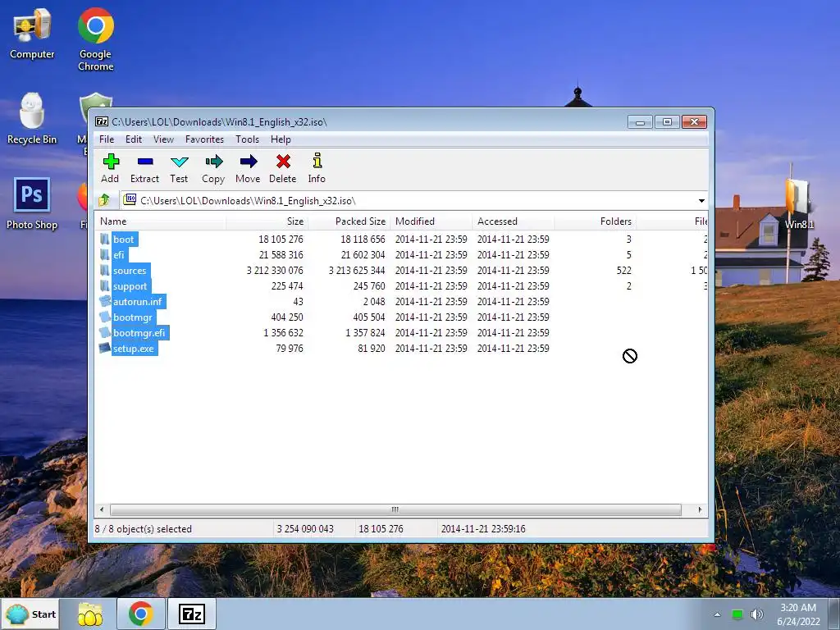Sort by Modified column header

431,221
